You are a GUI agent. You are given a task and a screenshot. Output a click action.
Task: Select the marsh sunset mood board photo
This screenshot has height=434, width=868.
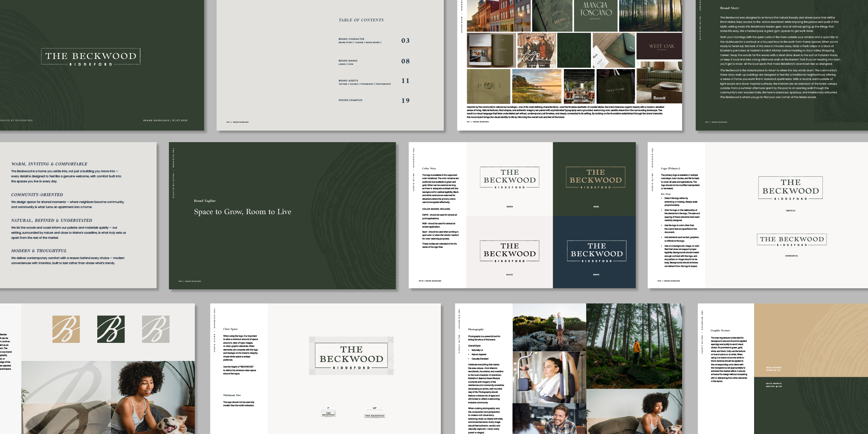click(x=537, y=86)
